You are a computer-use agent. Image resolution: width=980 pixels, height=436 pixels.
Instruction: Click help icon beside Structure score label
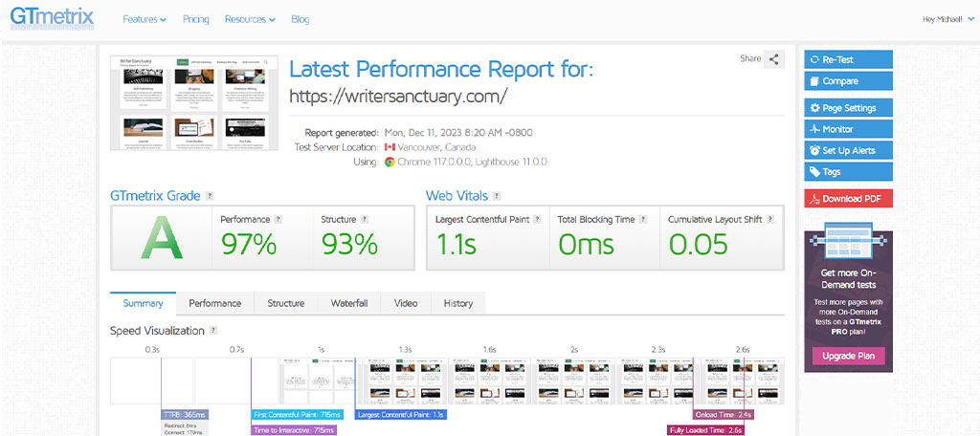point(365,219)
